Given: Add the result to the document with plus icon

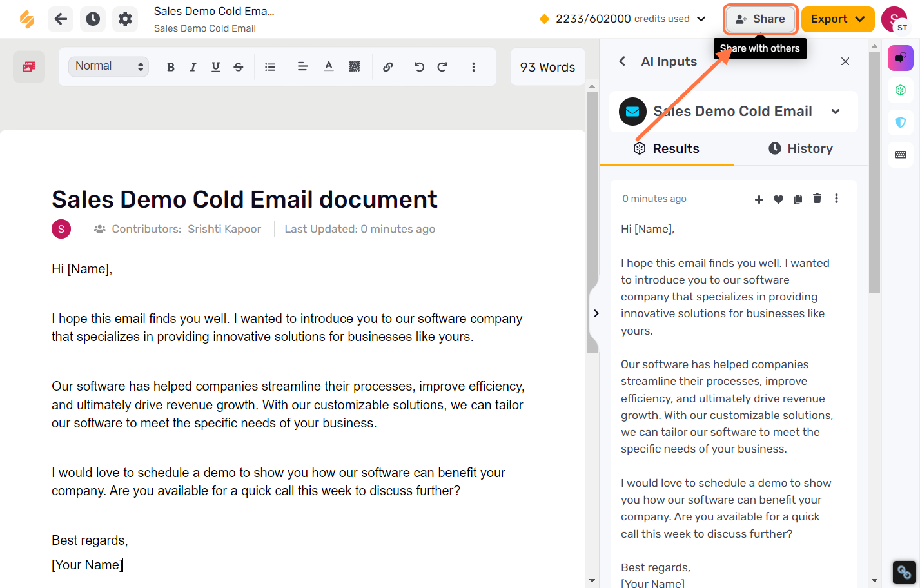Looking at the screenshot, I should pos(759,199).
